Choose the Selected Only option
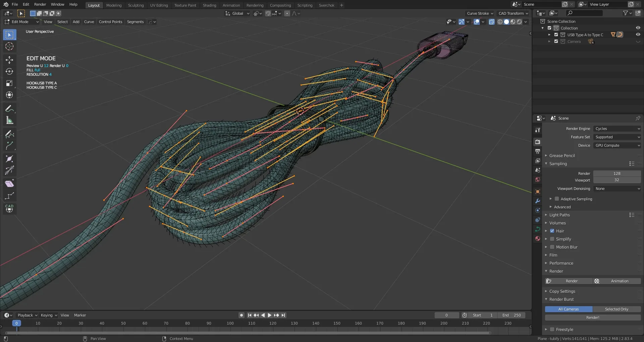 coord(616,309)
